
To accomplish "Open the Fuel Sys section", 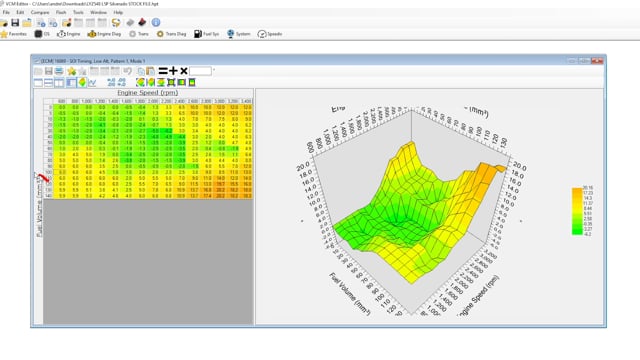I will tap(207, 34).
